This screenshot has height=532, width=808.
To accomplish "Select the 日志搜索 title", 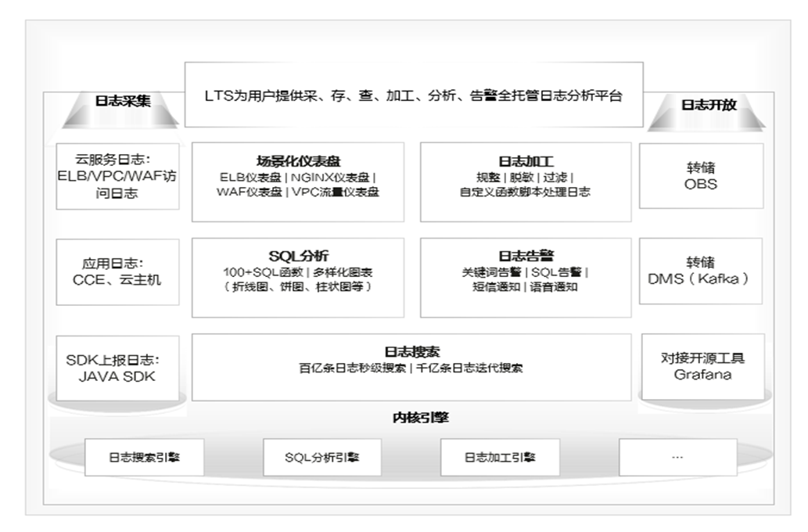I will click(411, 352).
